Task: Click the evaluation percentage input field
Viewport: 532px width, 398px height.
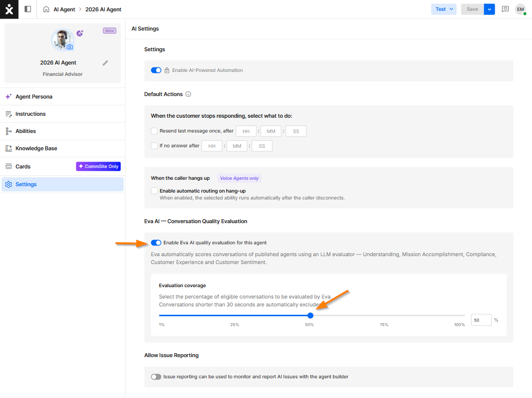Action: 481,320
